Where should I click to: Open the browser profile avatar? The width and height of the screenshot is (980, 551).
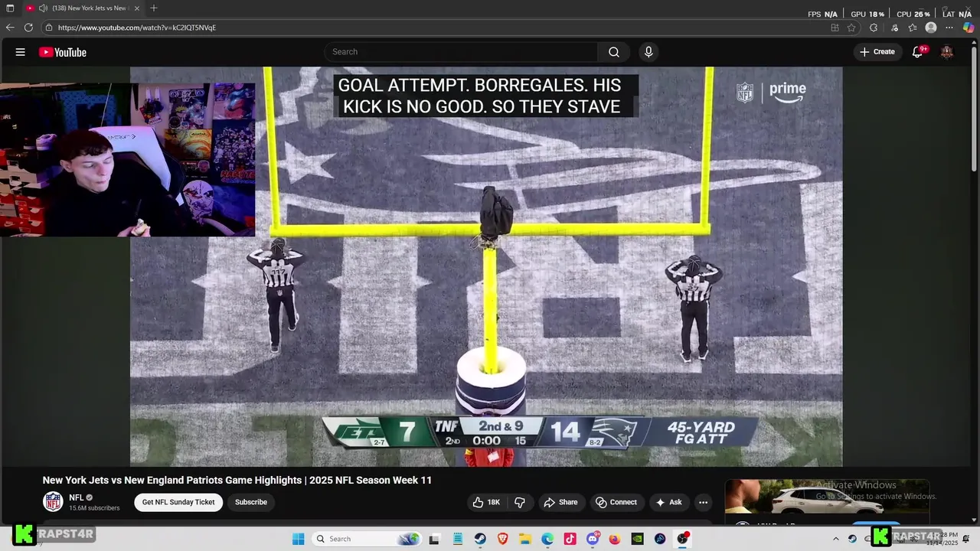pos(931,28)
